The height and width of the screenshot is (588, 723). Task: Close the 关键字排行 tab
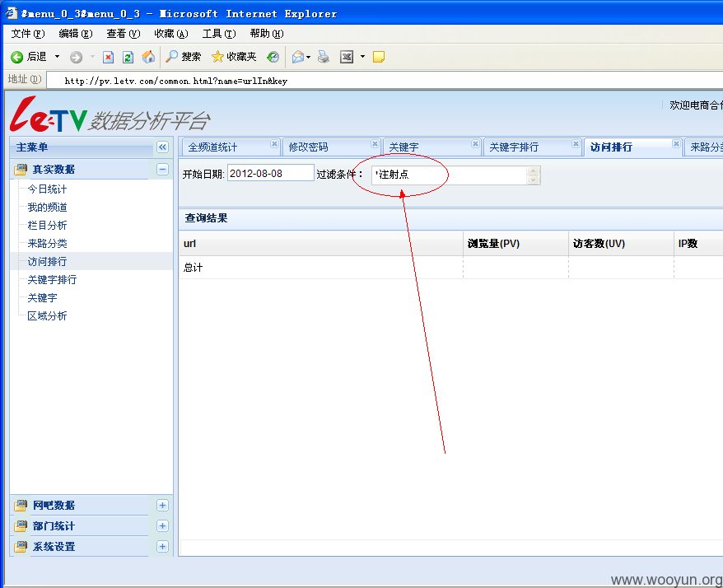576,144
